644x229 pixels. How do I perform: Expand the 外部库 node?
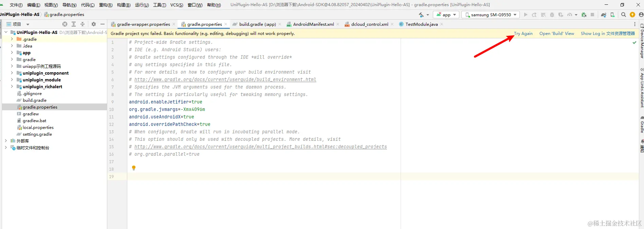(6, 141)
